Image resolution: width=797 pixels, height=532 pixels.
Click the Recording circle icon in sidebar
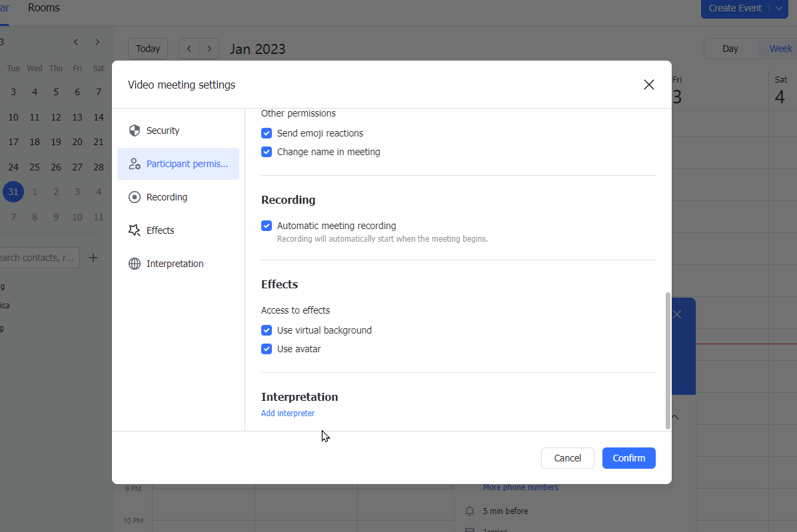(135, 197)
